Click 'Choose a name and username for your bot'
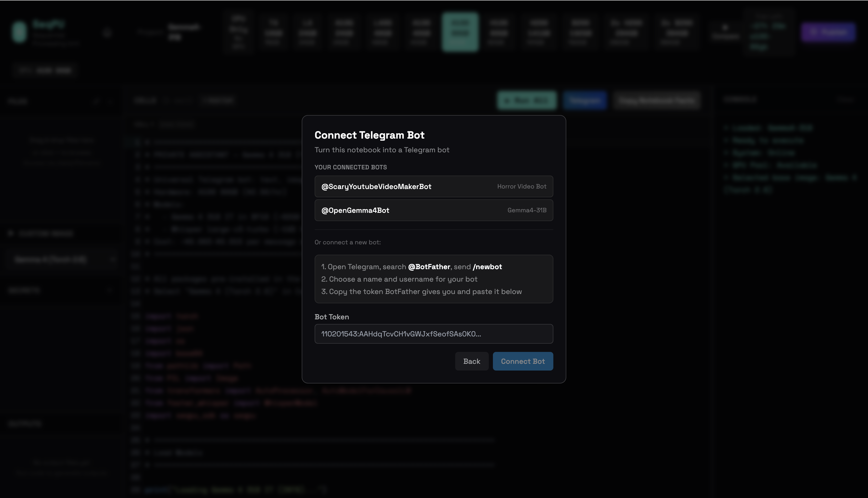Screen dimensions: 868x498 click(x=399, y=279)
